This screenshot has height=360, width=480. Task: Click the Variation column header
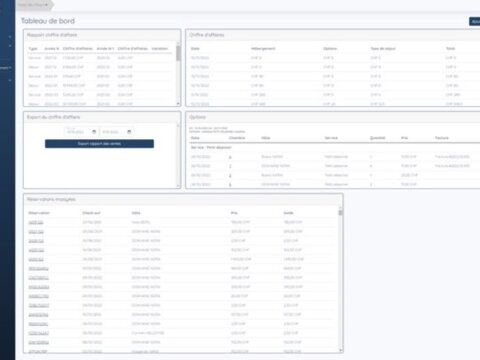160,49
